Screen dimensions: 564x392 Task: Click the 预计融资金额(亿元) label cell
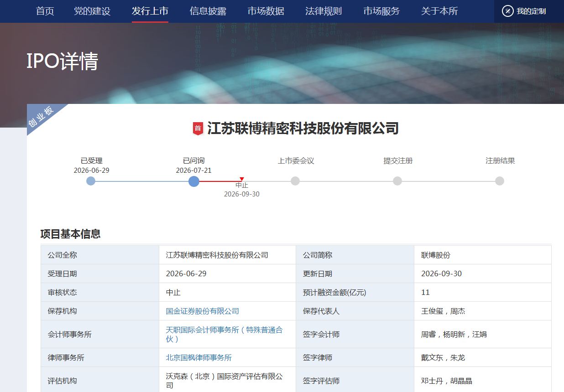[x=355, y=293]
